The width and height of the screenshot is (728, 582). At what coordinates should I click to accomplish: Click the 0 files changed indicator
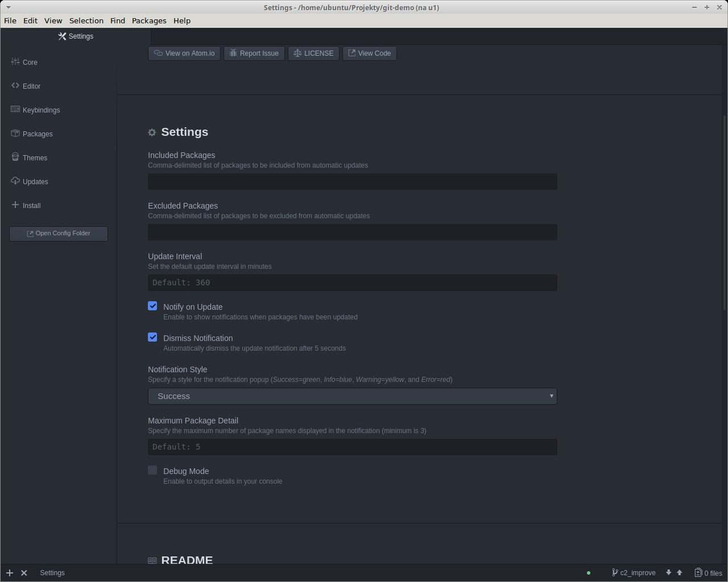point(708,573)
